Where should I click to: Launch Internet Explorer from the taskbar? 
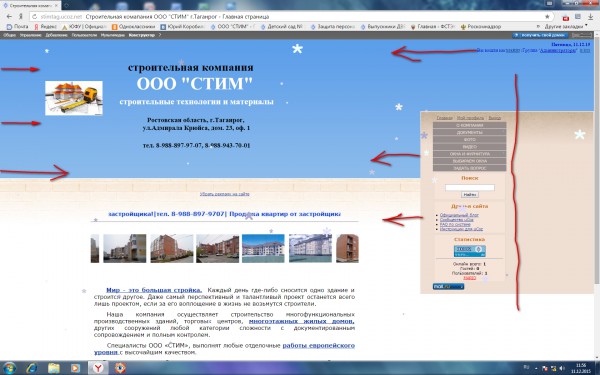32,368
